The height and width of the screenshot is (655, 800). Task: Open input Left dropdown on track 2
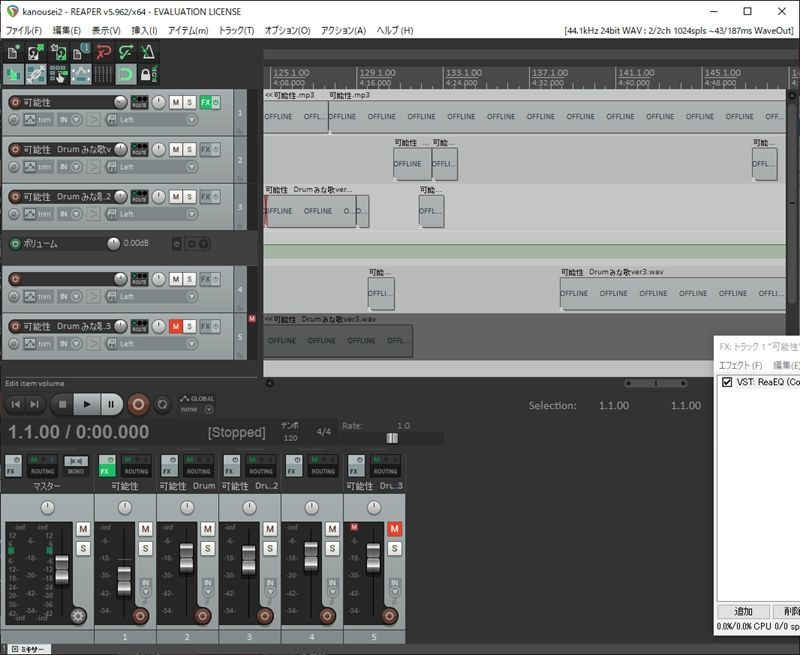pyautogui.click(x=192, y=166)
